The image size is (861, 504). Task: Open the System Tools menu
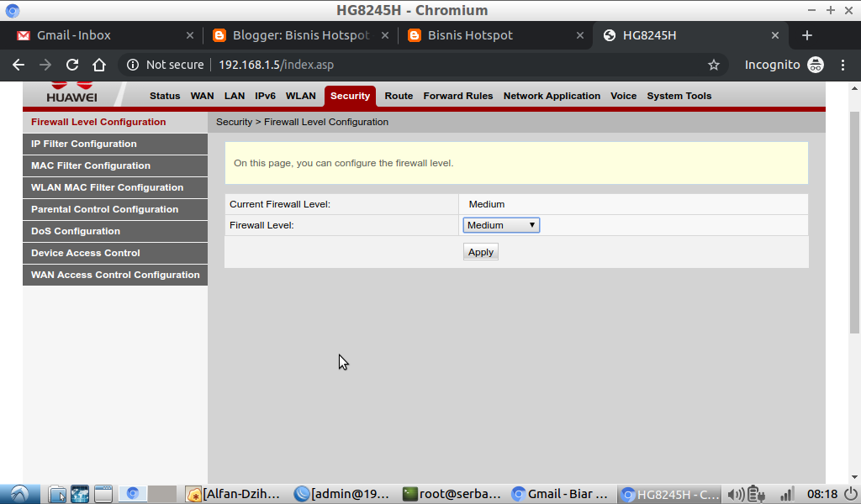tap(679, 96)
